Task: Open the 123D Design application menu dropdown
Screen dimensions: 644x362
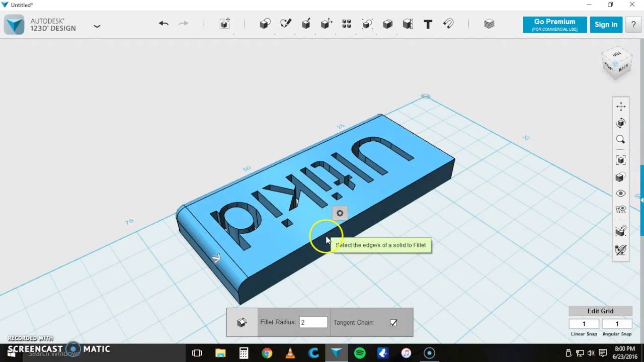Action: coord(97,26)
